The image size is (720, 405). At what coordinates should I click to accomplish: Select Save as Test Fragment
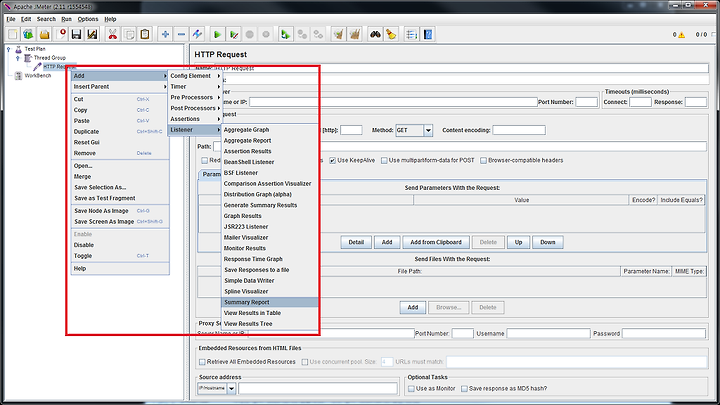(x=120, y=198)
